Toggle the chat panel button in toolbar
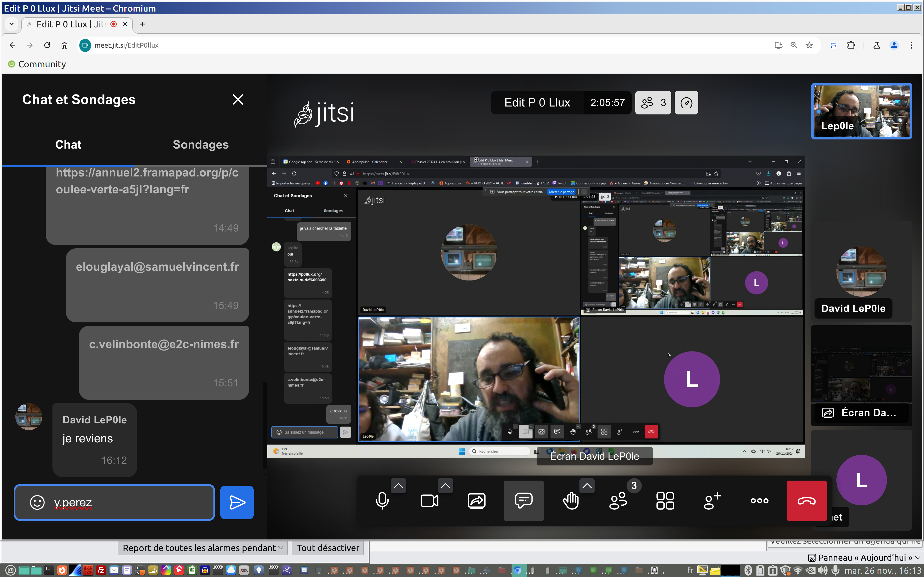 [523, 501]
